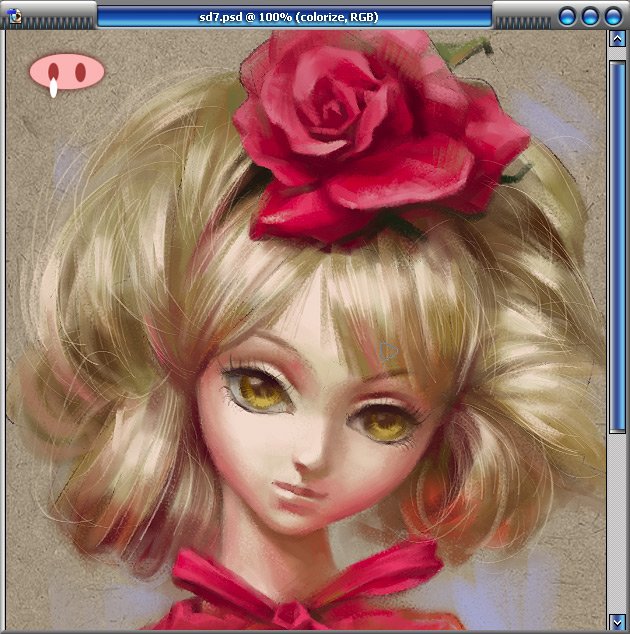Click the rightmost blue window button
The image size is (630, 634).
click(x=613, y=17)
